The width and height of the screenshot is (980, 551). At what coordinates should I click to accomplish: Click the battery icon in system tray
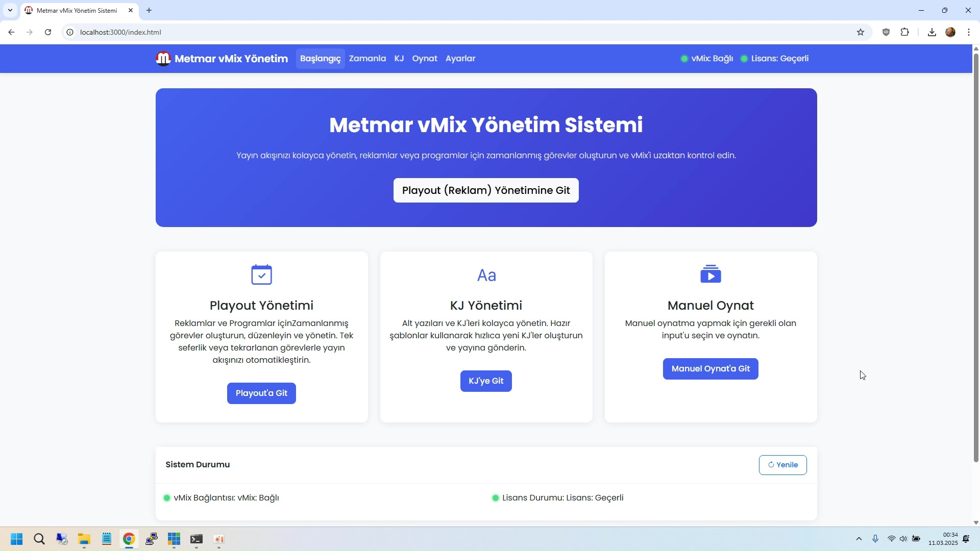point(916,539)
